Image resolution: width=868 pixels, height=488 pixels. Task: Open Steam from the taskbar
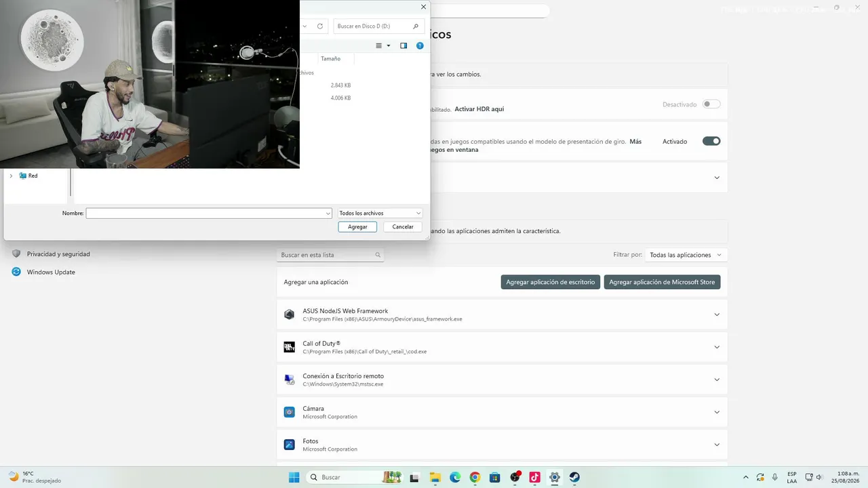[x=574, y=477]
